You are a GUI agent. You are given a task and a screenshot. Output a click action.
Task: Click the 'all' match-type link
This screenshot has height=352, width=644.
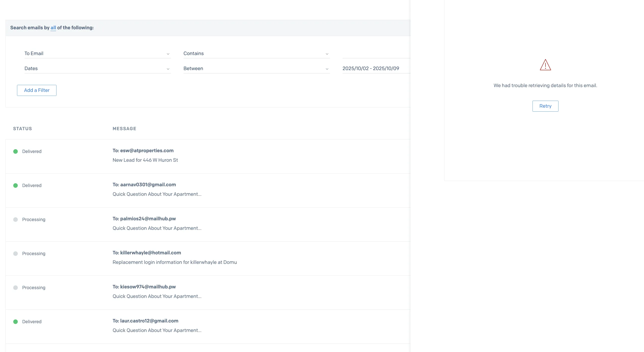coord(53,28)
